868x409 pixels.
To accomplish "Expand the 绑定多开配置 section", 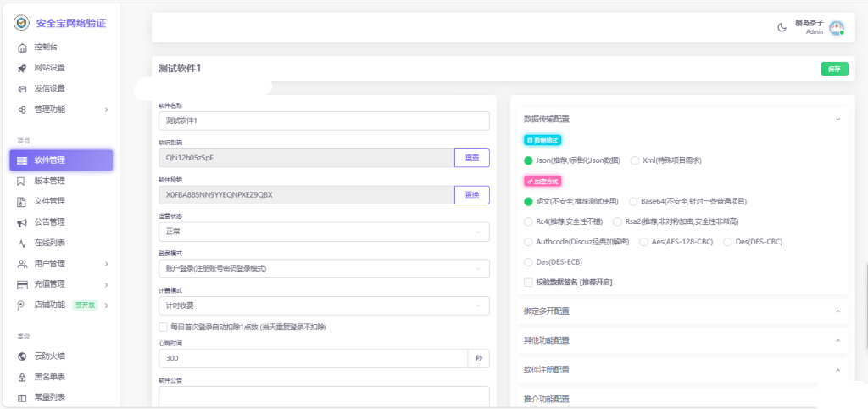I will click(682, 311).
